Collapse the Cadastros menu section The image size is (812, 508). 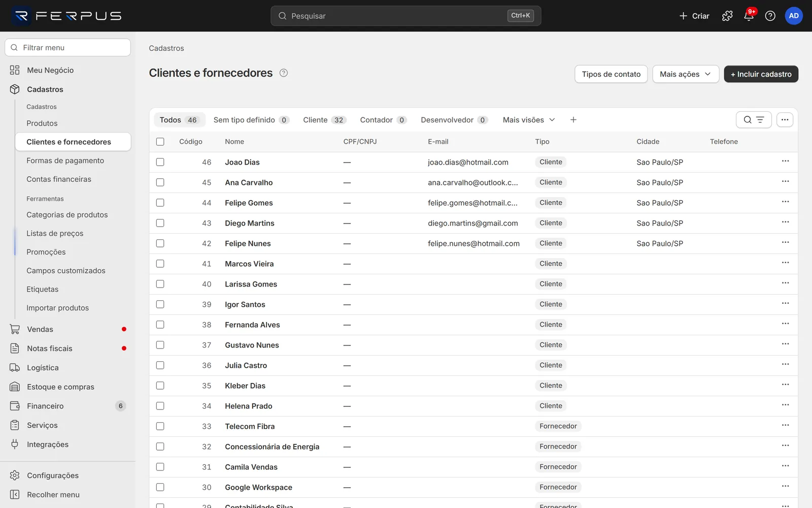[x=67, y=89]
